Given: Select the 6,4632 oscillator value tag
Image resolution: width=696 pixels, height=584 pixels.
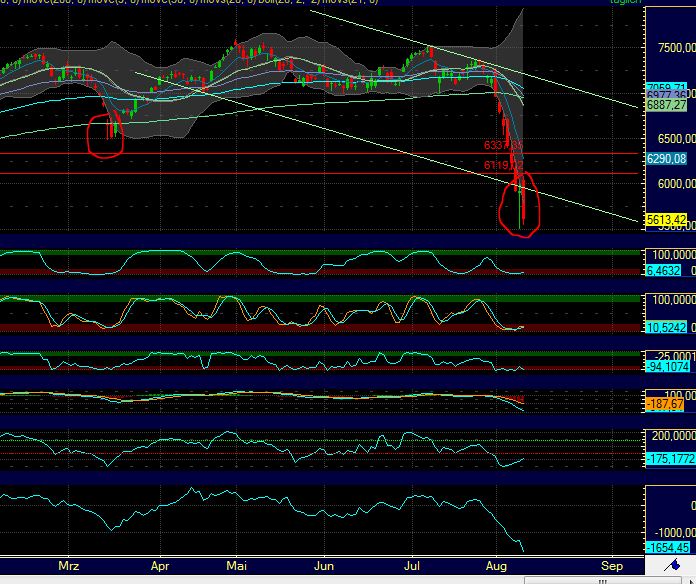Looking at the screenshot, I should [663, 270].
